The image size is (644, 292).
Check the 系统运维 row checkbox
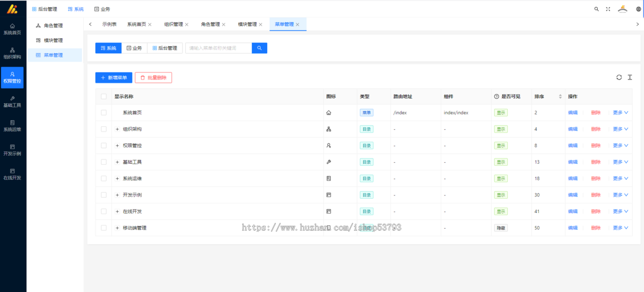(104, 178)
